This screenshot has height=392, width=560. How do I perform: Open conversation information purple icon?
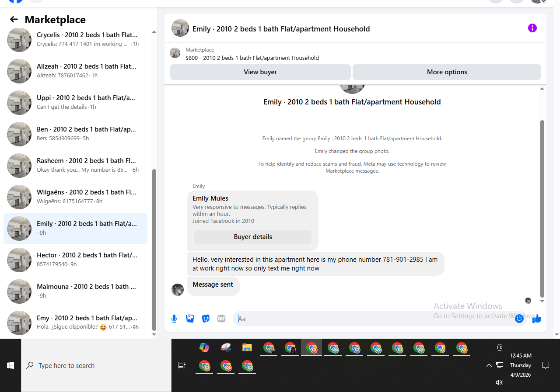pyautogui.click(x=532, y=28)
